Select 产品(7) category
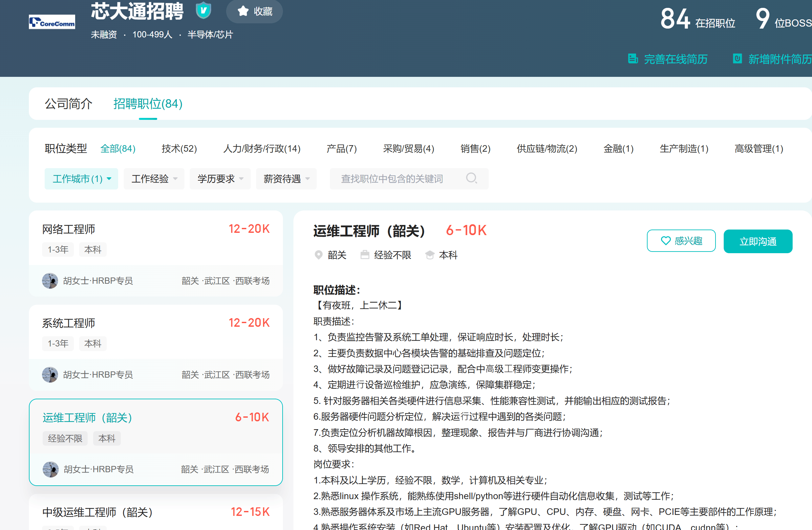The width and height of the screenshot is (812, 530). pos(342,148)
